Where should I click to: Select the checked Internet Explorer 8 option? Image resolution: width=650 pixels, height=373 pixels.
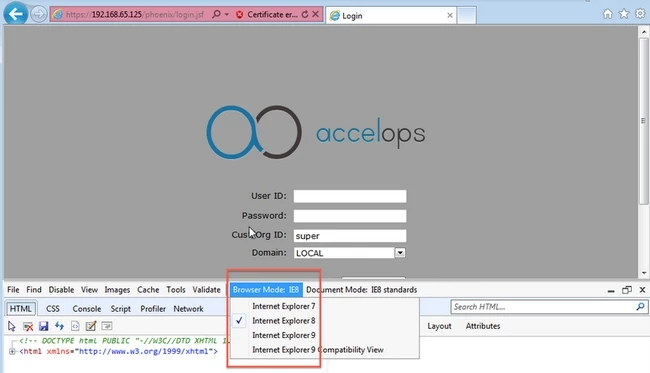point(284,321)
